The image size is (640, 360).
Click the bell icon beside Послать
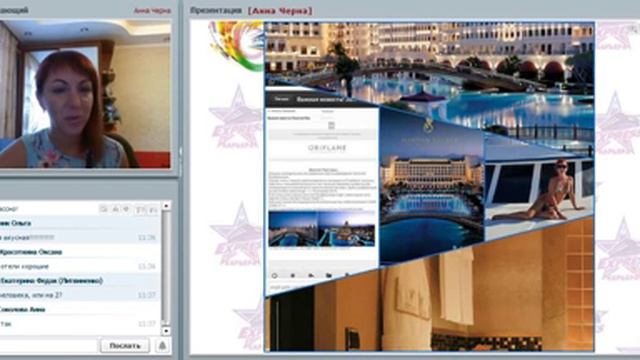click(162, 346)
